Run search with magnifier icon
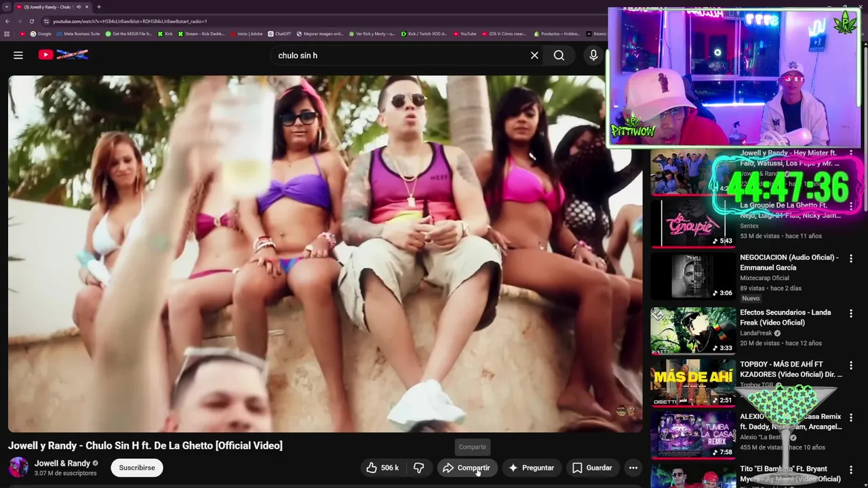Image resolution: width=868 pixels, height=488 pixels. 559,56
